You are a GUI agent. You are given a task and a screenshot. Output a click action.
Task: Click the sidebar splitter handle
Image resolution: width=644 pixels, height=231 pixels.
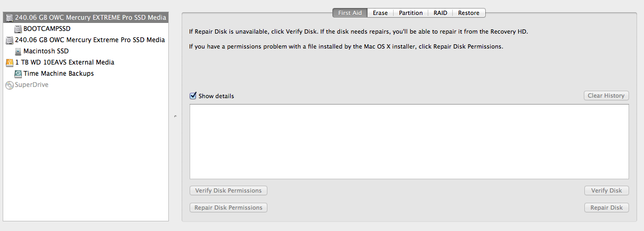[x=175, y=116]
